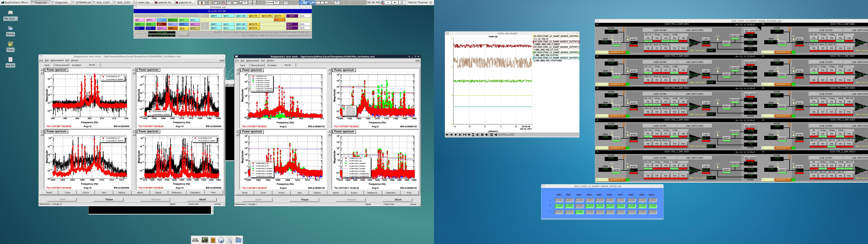Image resolution: width=868 pixels, height=244 pixels.
Task: Open the folder icon in bottom dock
Action: (x=239, y=240)
